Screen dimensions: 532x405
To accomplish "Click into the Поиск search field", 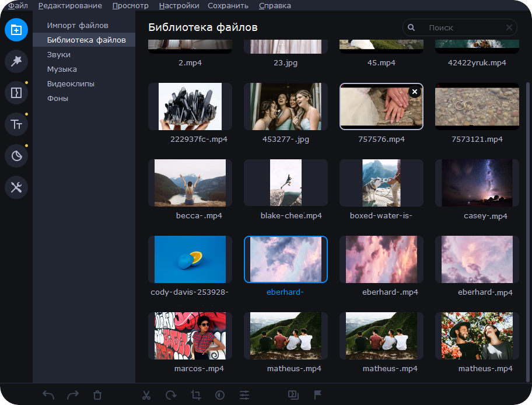I will click(460, 27).
